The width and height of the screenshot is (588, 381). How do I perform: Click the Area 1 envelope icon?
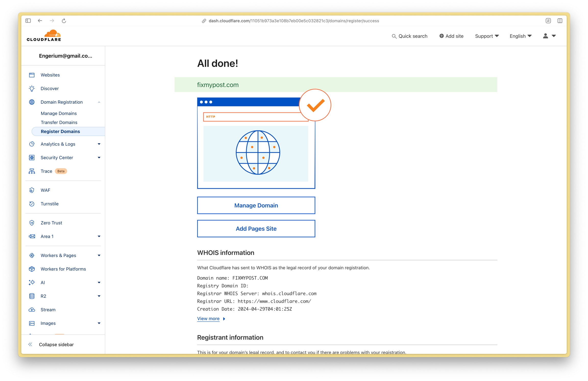pyautogui.click(x=32, y=236)
